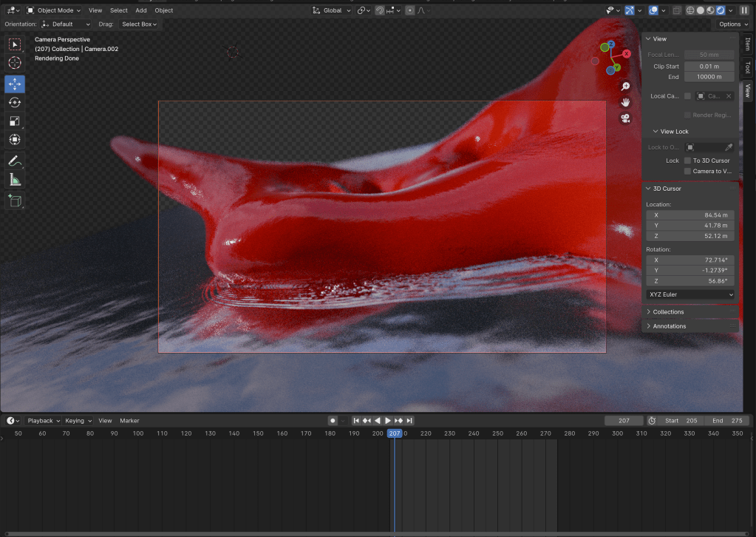The height and width of the screenshot is (537, 756).
Task: Click the Options button
Action: [732, 24]
